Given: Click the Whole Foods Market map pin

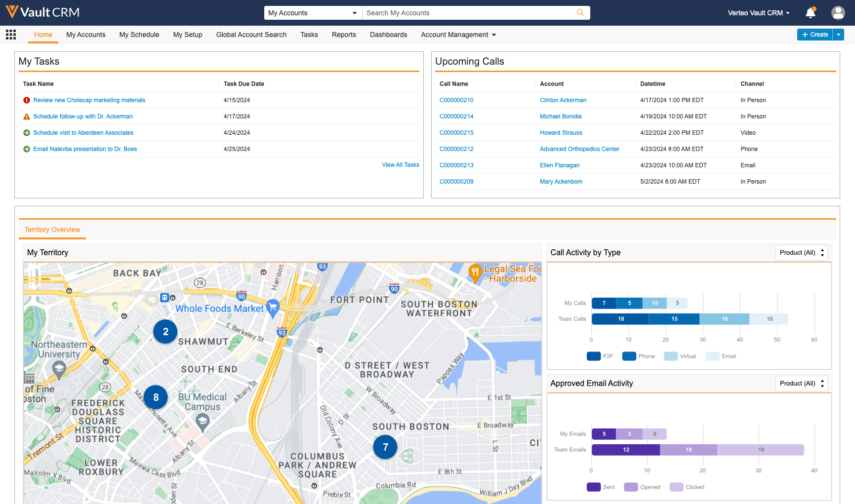Looking at the screenshot, I should (272, 308).
